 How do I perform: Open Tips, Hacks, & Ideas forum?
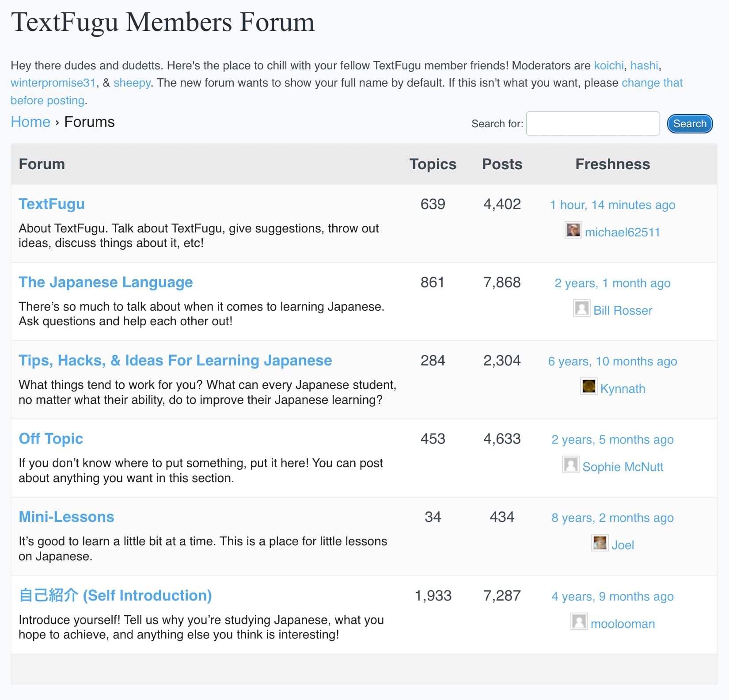pos(175,361)
